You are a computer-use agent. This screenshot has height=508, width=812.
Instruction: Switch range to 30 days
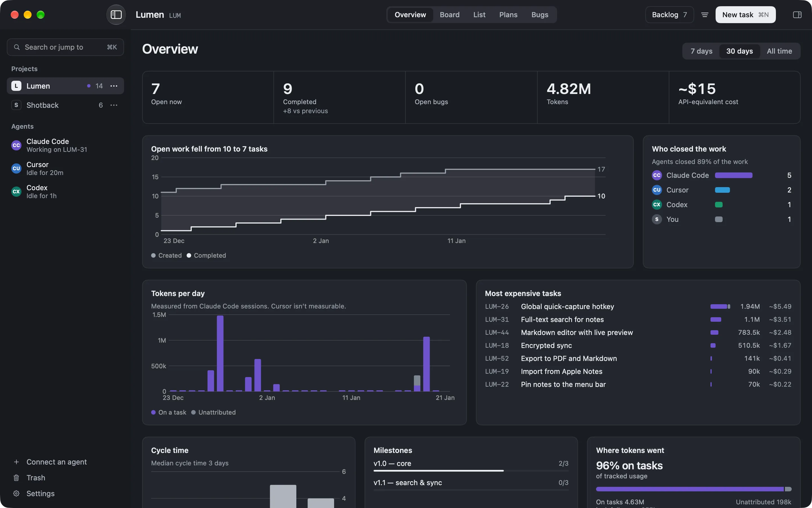pyautogui.click(x=740, y=51)
